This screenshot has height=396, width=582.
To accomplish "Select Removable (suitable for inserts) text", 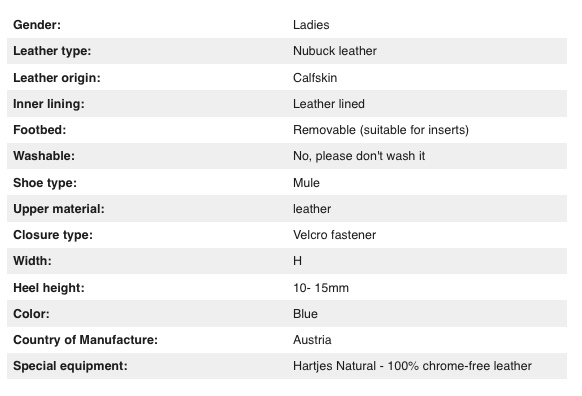I will [381, 130].
